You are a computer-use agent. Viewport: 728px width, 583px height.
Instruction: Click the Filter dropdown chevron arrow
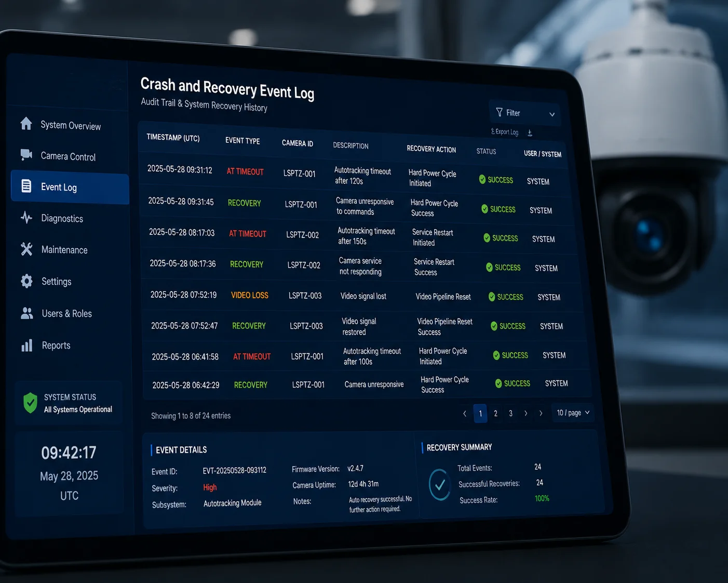click(x=552, y=114)
